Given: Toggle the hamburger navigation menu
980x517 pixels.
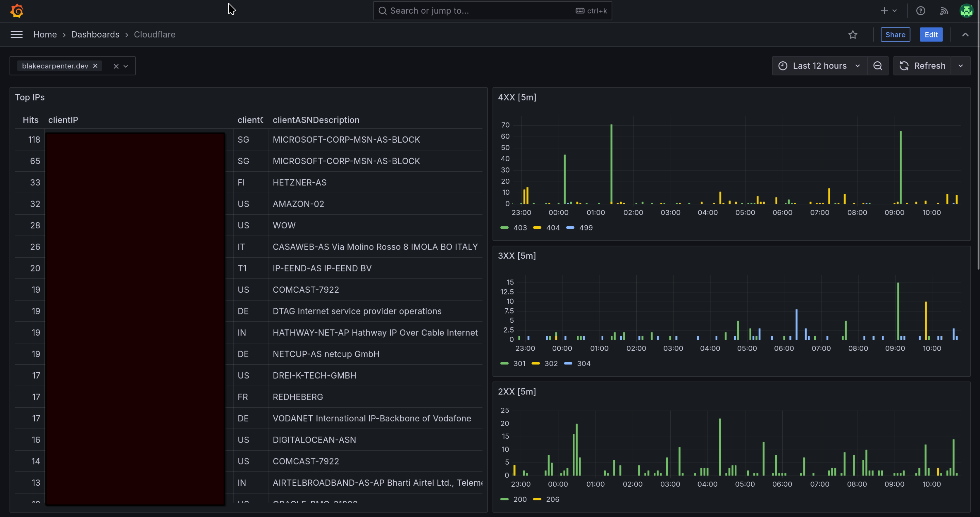Looking at the screenshot, I should tap(16, 35).
